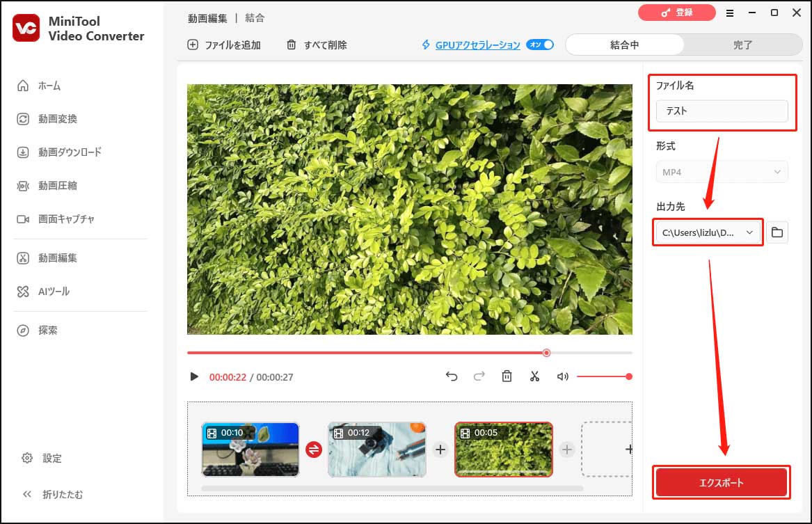Click plus icon after the 00:12 clip
Image resolution: width=812 pixels, height=524 pixels.
tap(440, 450)
